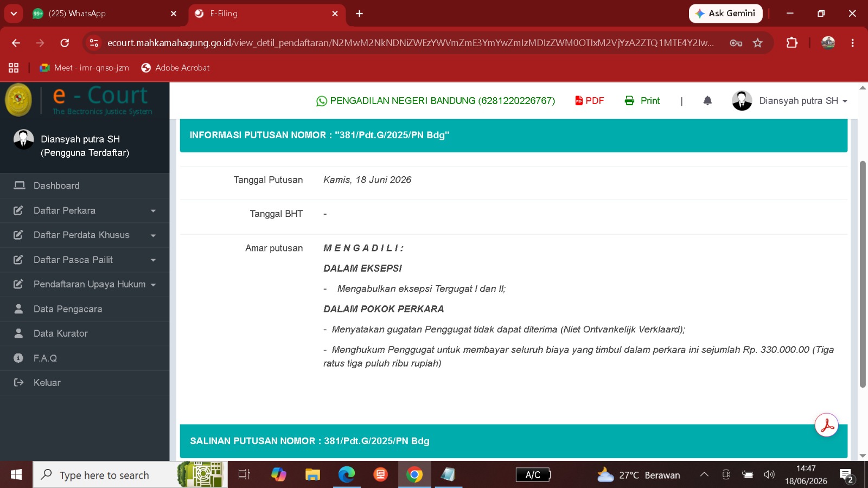Click the sidebar profile avatar
Viewport: 868px width, 488px height.
click(x=23, y=139)
